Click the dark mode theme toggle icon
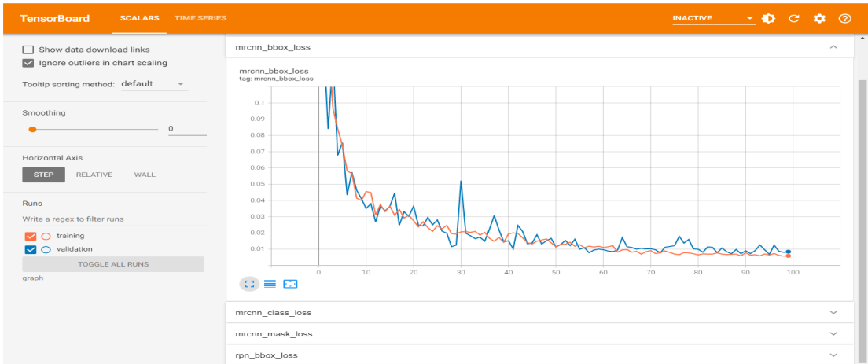 768,18
